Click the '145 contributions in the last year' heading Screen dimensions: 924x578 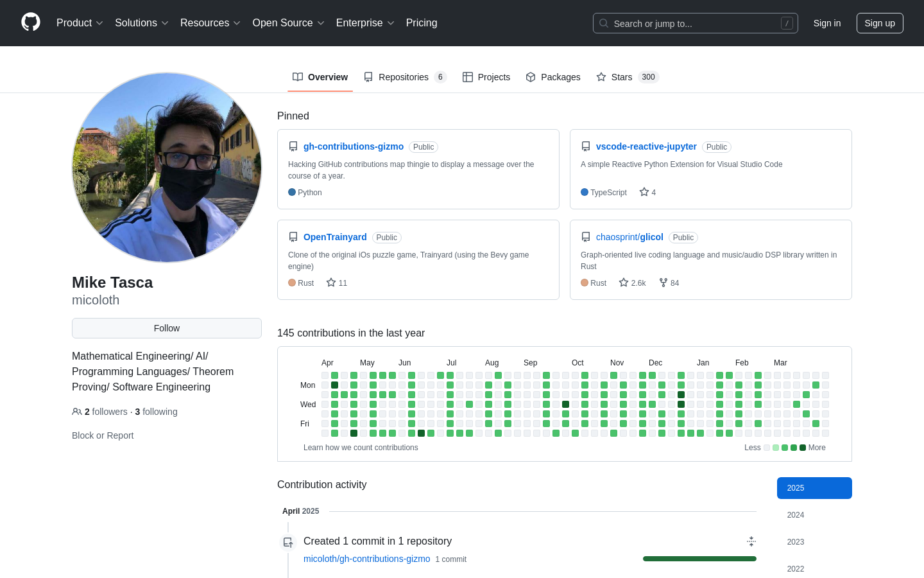(351, 333)
